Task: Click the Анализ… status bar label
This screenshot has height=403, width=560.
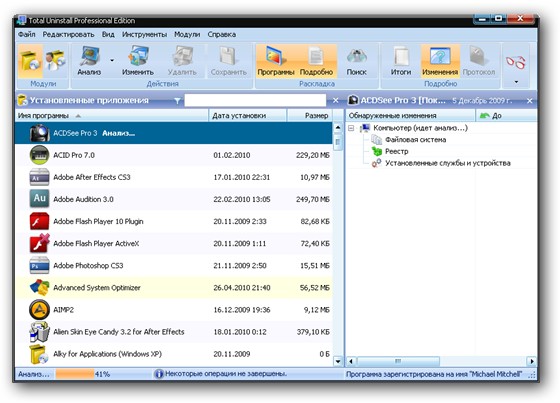Action: coord(34,374)
